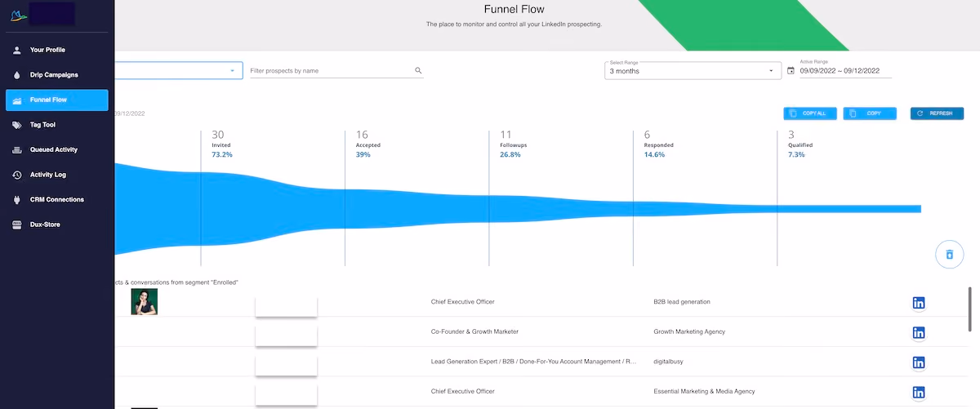Click the Copy button

coord(870,113)
